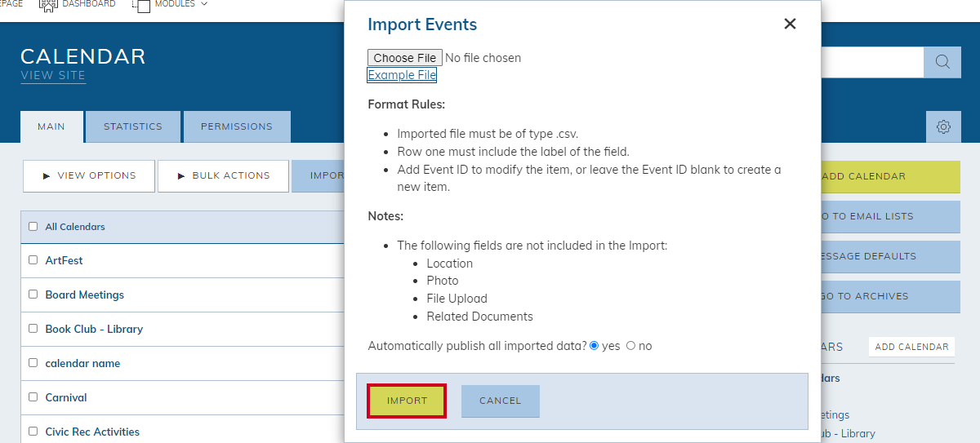Open the calendar settings gear
The width and height of the screenshot is (980, 443).
click(943, 126)
